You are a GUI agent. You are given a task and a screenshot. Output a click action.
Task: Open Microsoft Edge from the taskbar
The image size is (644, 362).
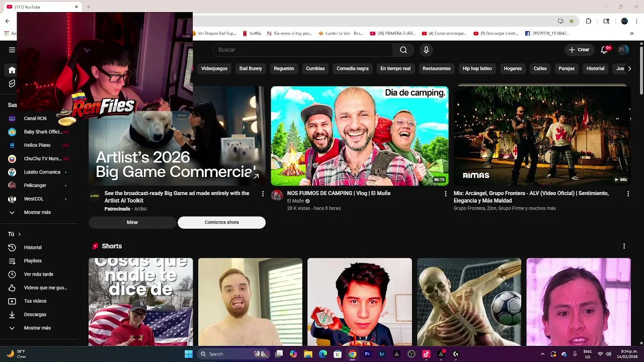[323, 354]
